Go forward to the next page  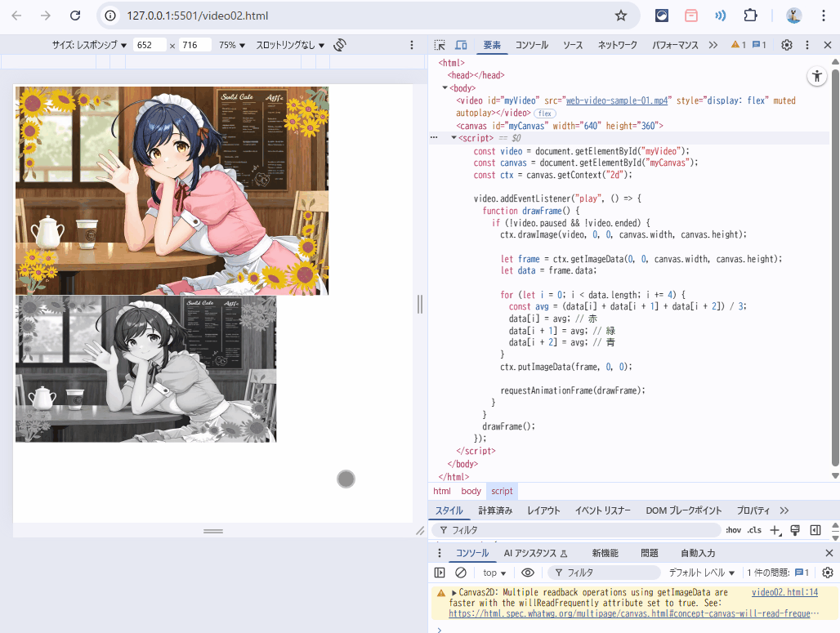[46, 16]
